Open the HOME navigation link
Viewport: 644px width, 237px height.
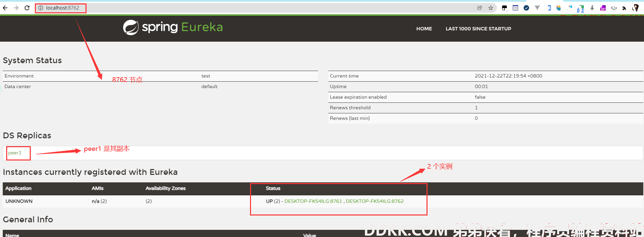coord(424,29)
